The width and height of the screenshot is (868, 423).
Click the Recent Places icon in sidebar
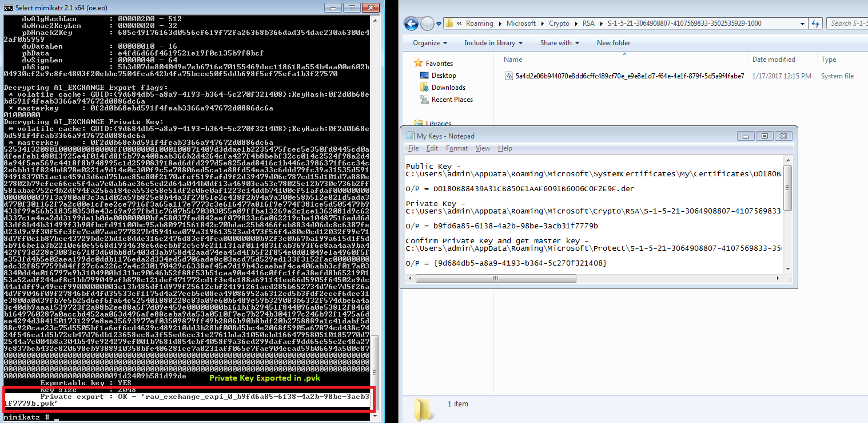[424, 100]
